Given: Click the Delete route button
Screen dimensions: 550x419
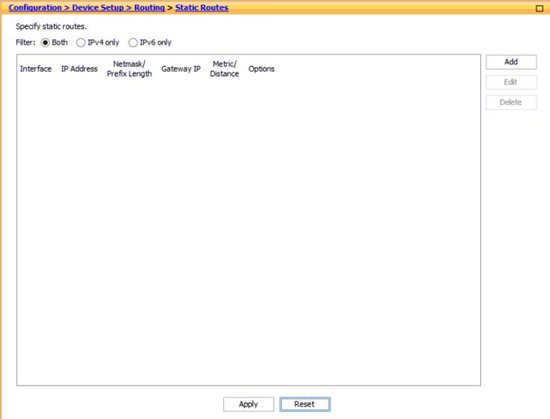Looking at the screenshot, I should click(511, 102).
